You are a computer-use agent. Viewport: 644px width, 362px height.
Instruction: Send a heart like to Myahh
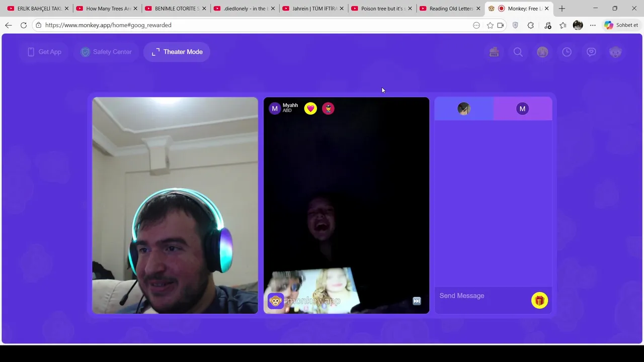[310, 109]
